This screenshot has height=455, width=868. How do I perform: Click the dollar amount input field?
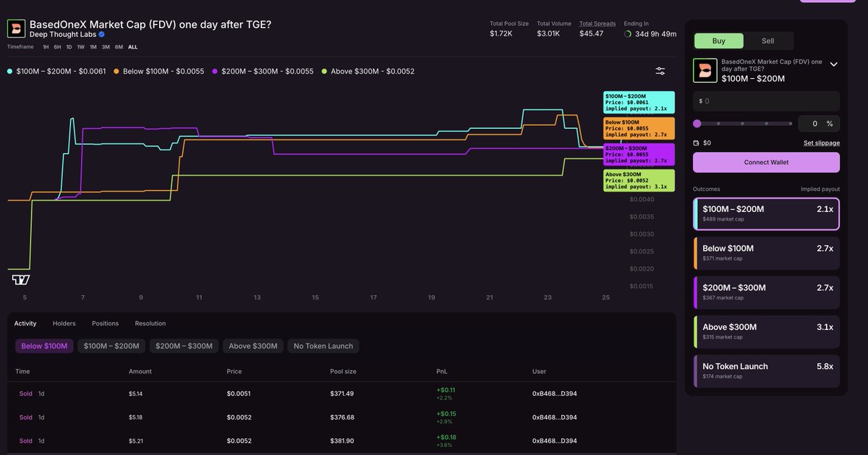(766, 101)
